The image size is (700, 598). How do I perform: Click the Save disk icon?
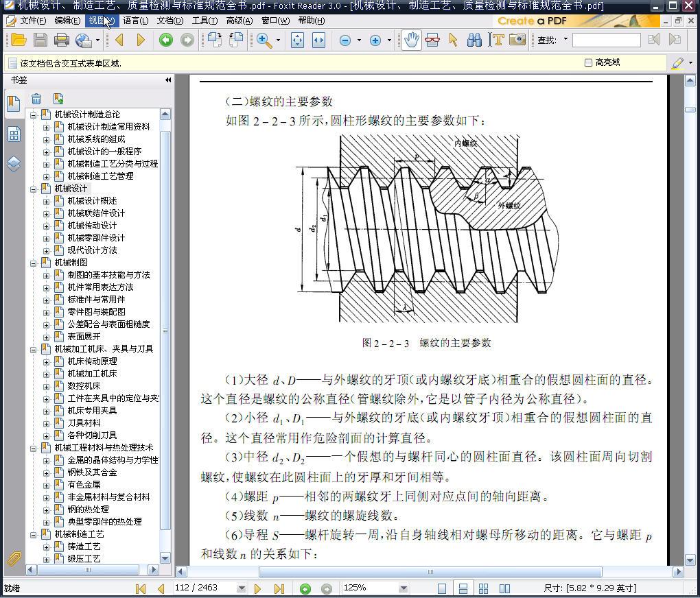point(40,40)
